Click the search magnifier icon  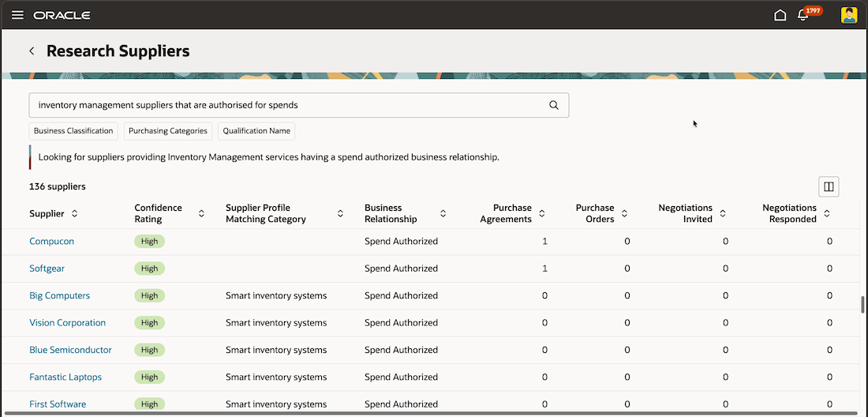[554, 105]
